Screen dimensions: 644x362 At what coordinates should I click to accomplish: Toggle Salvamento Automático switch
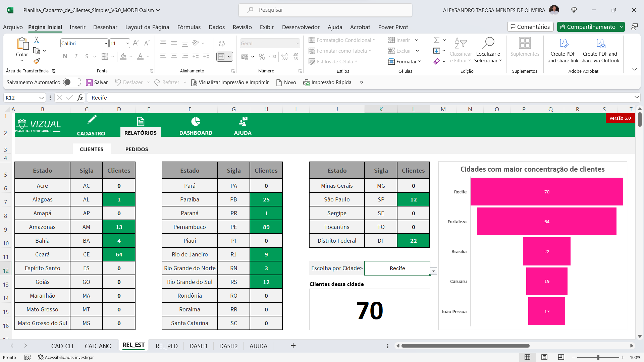(72, 82)
